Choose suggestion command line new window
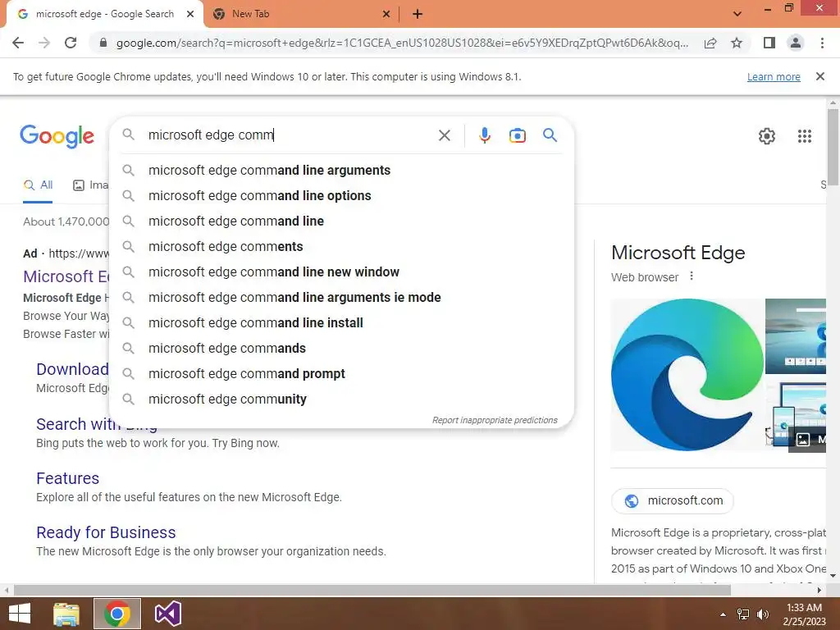The width and height of the screenshot is (840, 630). 341,272
